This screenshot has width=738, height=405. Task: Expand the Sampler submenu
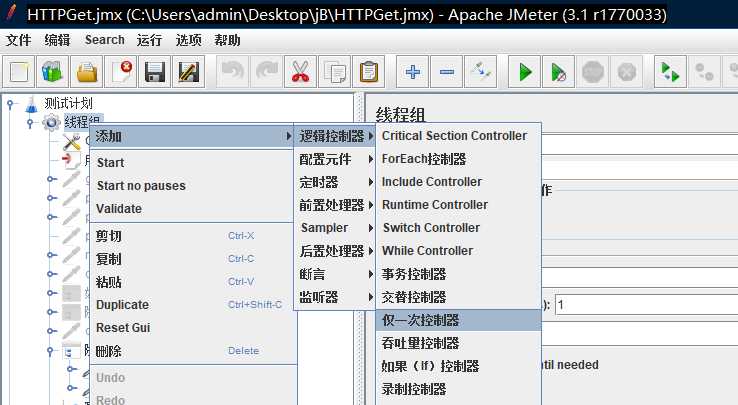tap(335, 228)
